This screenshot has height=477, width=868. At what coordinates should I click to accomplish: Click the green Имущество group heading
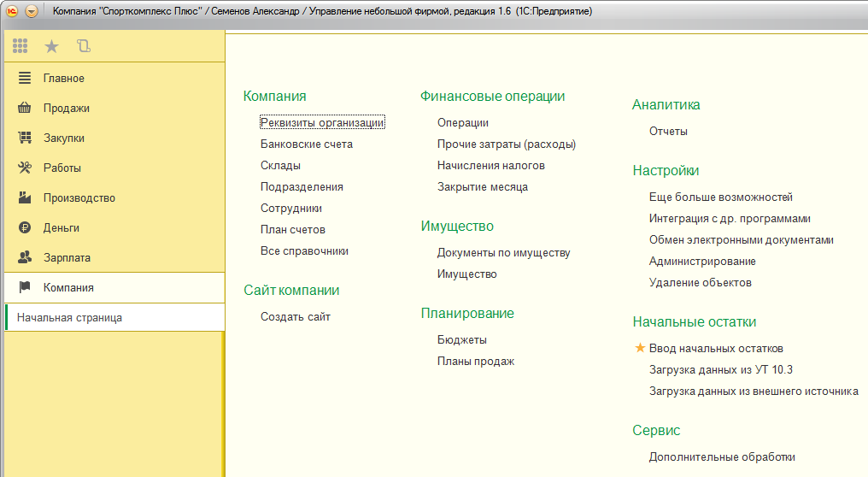point(457,226)
